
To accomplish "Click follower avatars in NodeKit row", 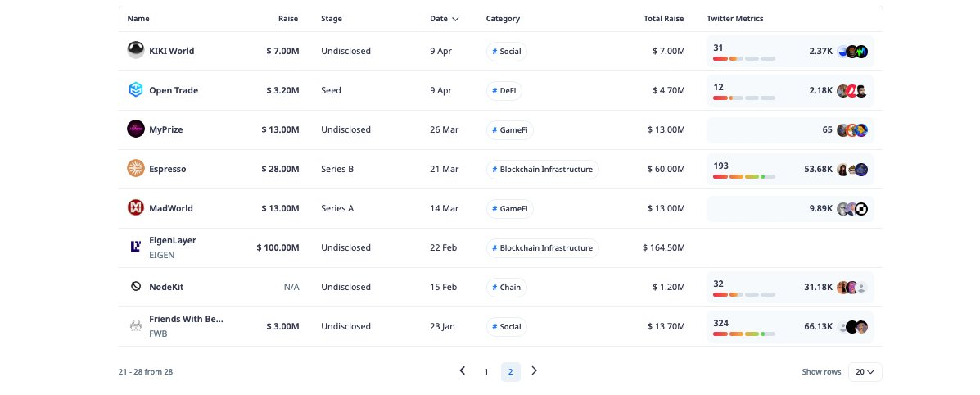I will pyautogui.click(x=852, y=288).
